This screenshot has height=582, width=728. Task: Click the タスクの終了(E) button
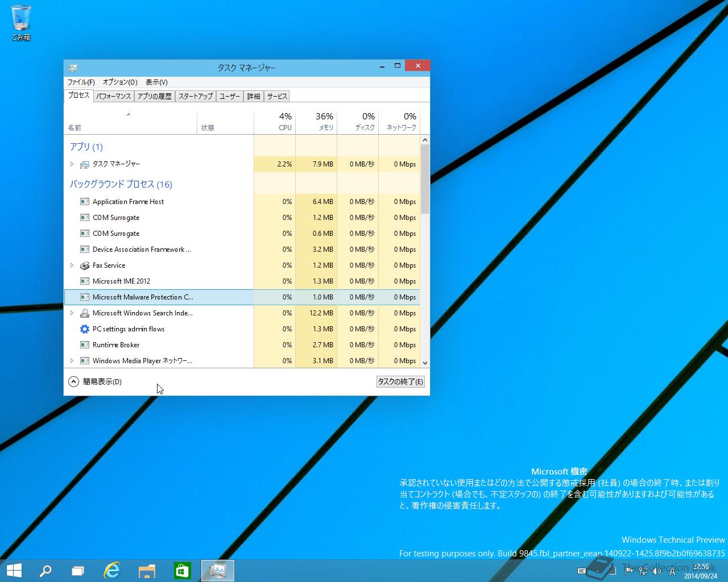400,382
